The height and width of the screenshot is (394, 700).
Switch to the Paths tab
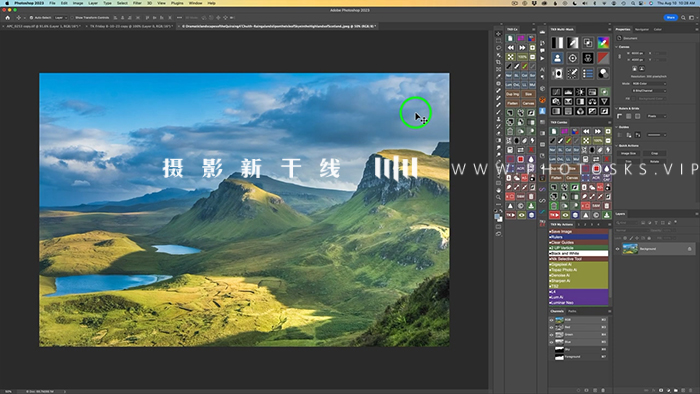(572, 311)
